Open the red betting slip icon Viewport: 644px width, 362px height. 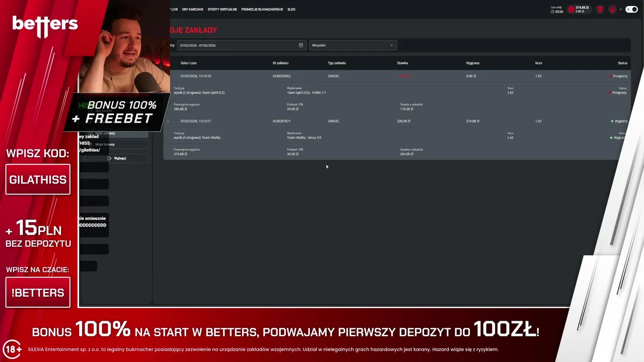(600, 10)
